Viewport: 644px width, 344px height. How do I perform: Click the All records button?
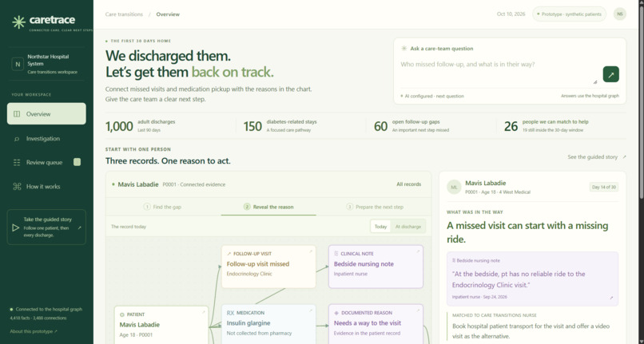click(x=408, y=184)
